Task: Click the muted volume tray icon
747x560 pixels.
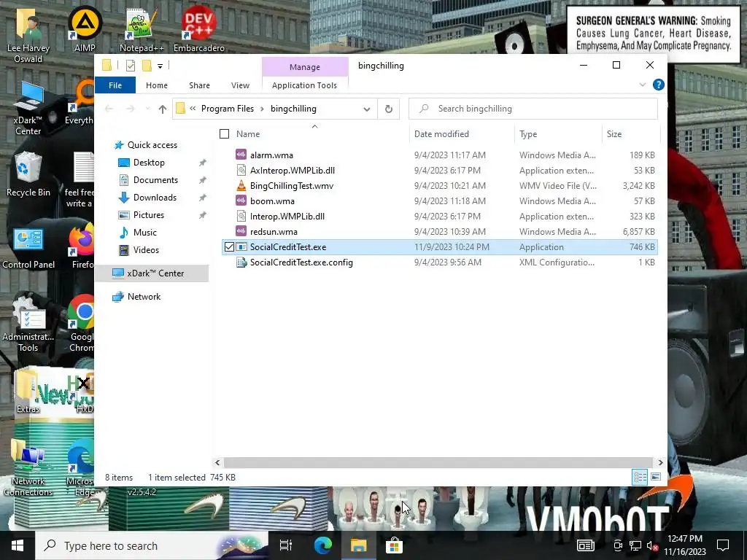Action: tap(651, 546)
